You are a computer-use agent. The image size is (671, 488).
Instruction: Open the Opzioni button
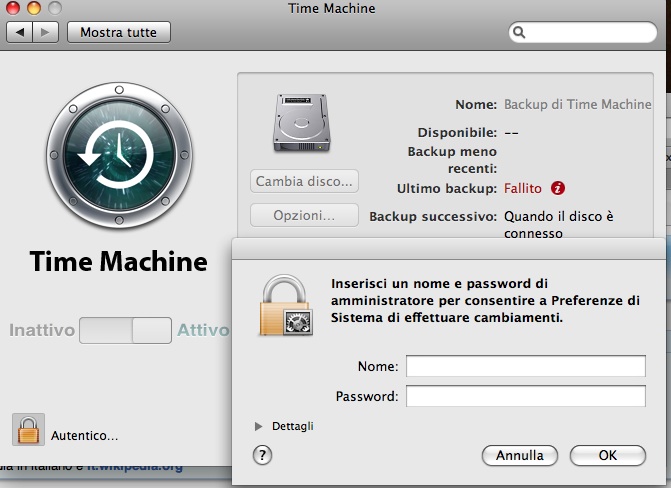point(304,215)
